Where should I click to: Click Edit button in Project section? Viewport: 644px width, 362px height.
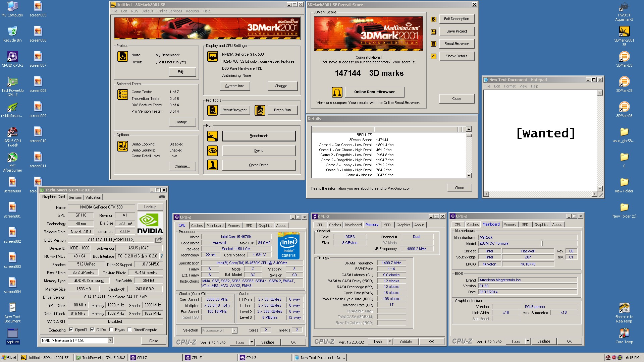(182, 72)
